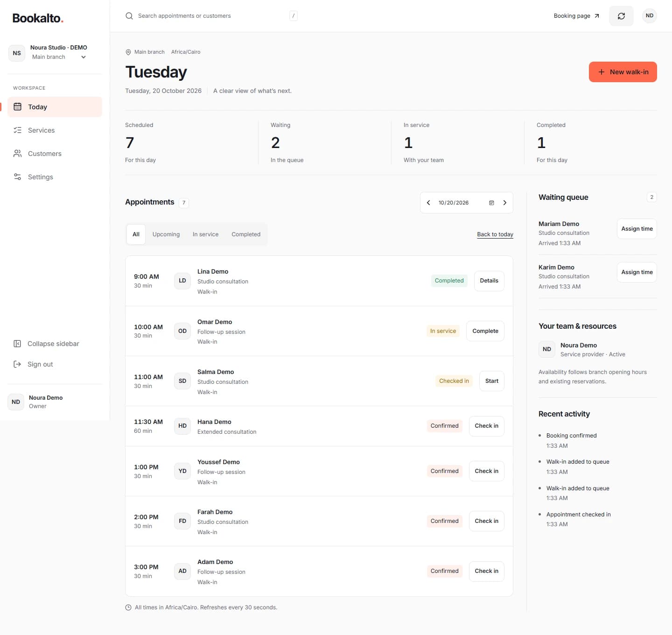Switch to the Completed tab
This screenshot has height=635, width=672.
246,234
